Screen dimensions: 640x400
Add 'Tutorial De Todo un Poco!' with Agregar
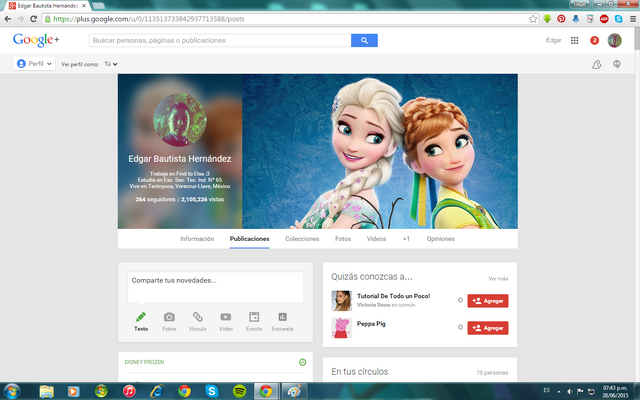488,301
